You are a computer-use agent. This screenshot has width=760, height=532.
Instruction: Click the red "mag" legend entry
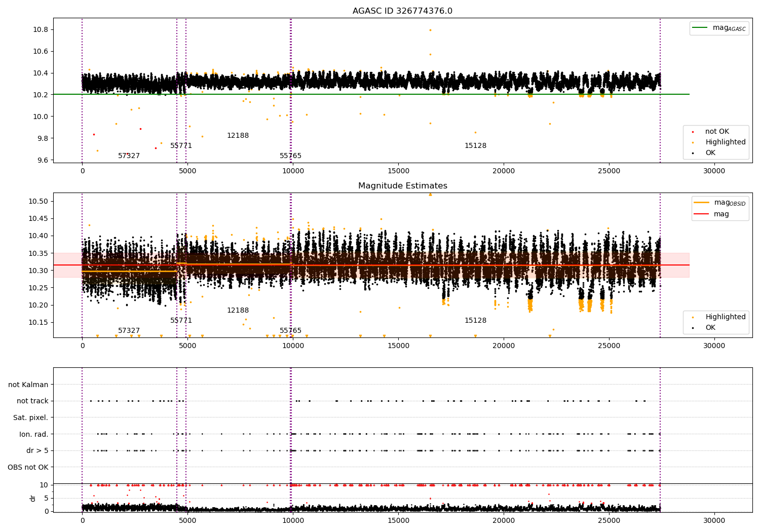pos(721,214)
